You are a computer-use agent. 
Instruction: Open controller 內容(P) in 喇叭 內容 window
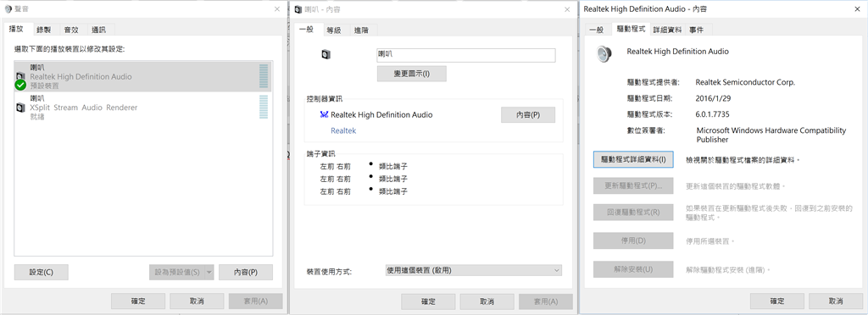[x=528, y=115]
